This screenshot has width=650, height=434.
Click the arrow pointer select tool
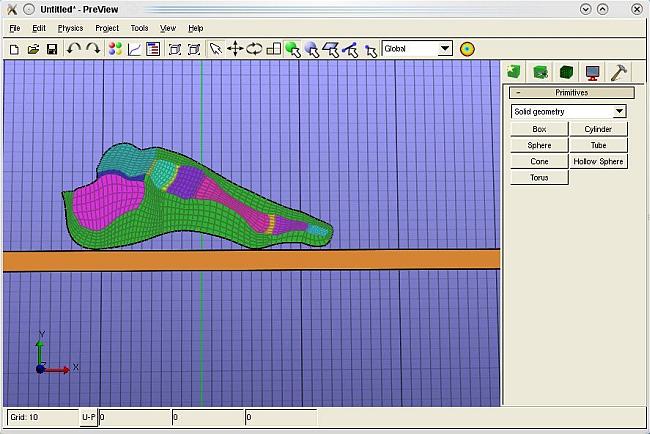pyautogui.click(x=215, y=49)
